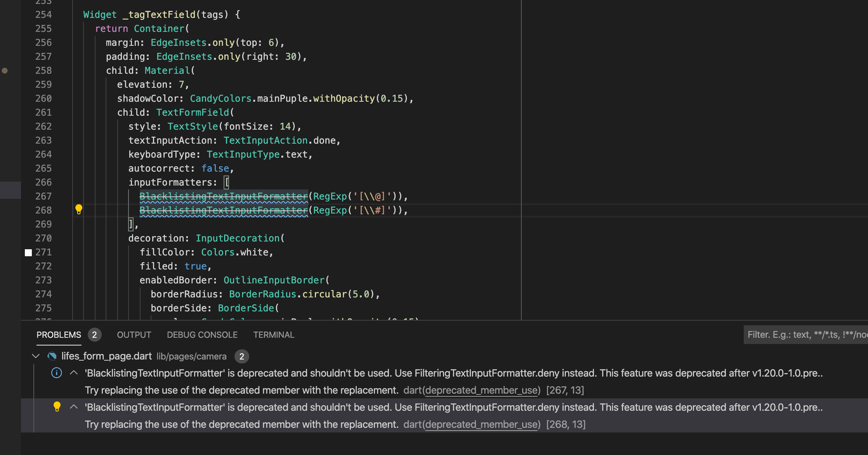Switch to the OUTPUT tab
Screen dimensions: 868x455
134,334
